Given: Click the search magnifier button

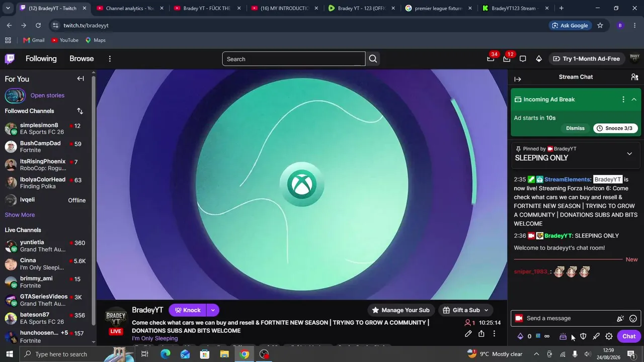Looking at the screenshot, I should [373, 59].
